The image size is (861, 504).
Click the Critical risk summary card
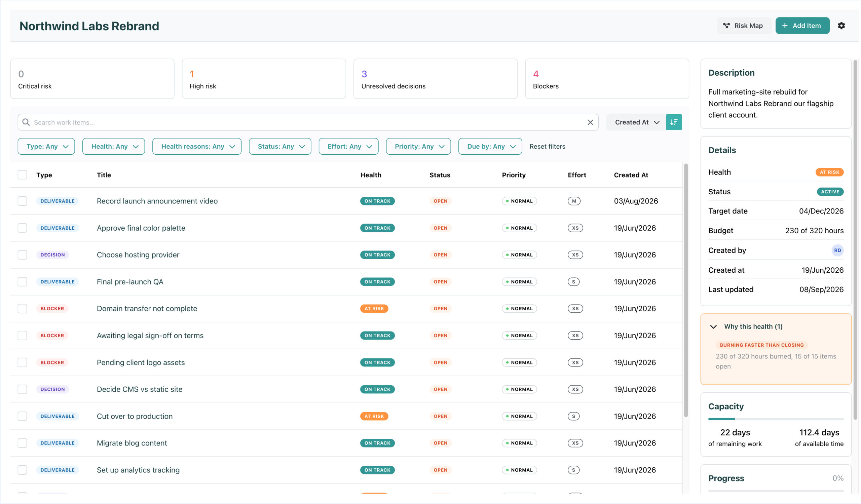click(92, 79)
